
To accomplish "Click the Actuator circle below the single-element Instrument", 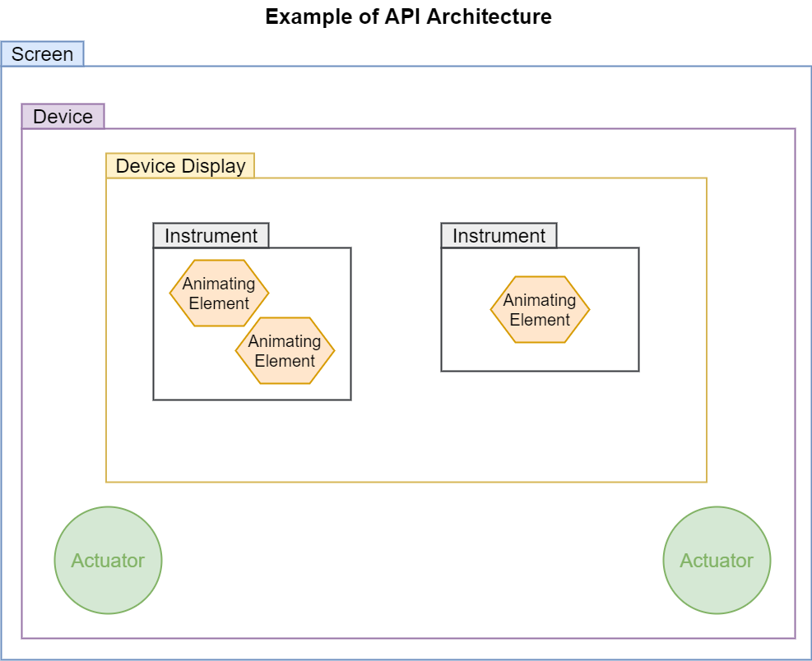I will 717,560.
